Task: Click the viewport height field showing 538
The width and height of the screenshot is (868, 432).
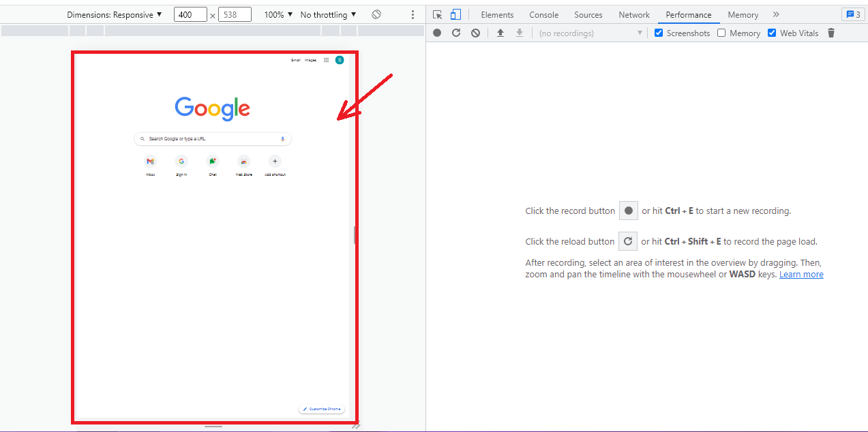Action: tap(235, 14)
